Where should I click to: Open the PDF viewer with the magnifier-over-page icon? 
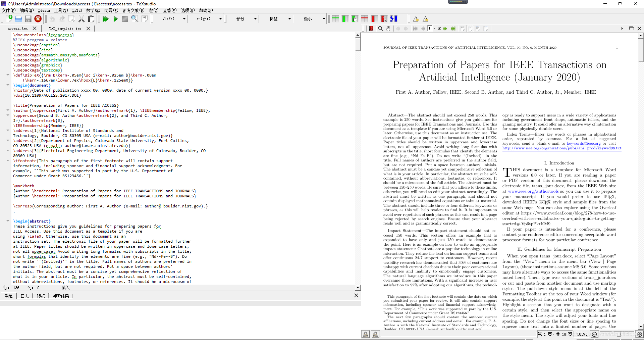pyautogui.click(x=135, y=19)
